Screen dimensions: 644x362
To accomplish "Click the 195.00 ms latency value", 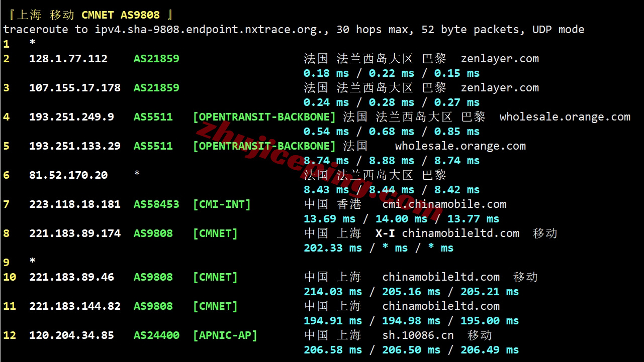I will coord(490,321).
